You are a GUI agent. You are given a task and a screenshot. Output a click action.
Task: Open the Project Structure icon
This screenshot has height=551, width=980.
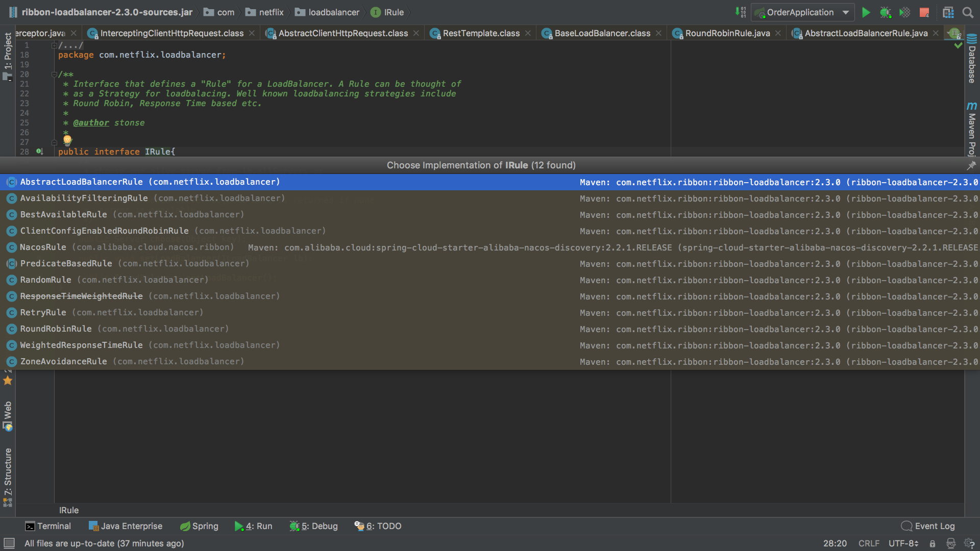(948, 12)
